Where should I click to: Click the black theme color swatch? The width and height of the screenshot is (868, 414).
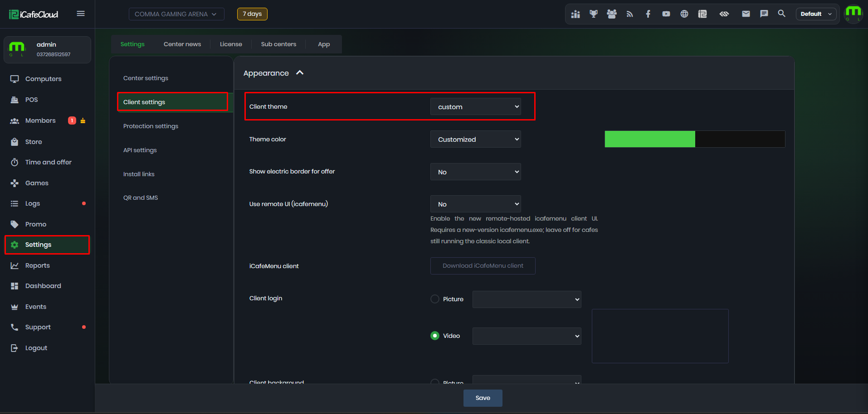point(740,139)
